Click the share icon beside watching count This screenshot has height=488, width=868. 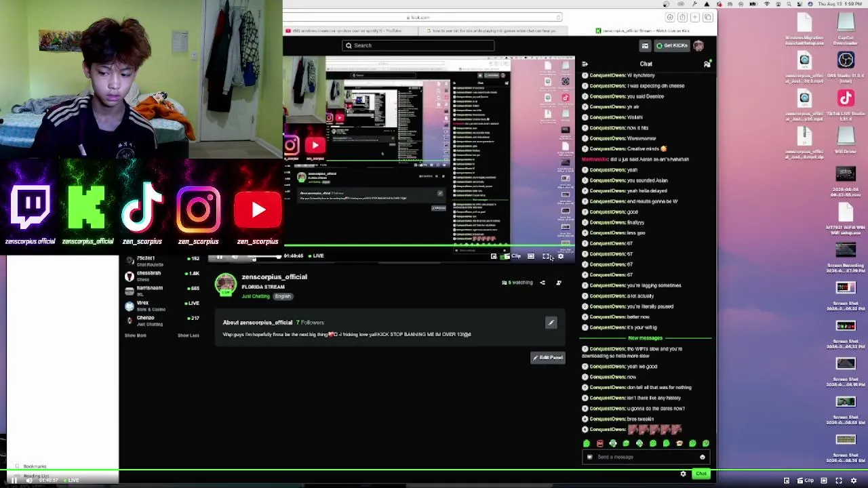[542, 283]
